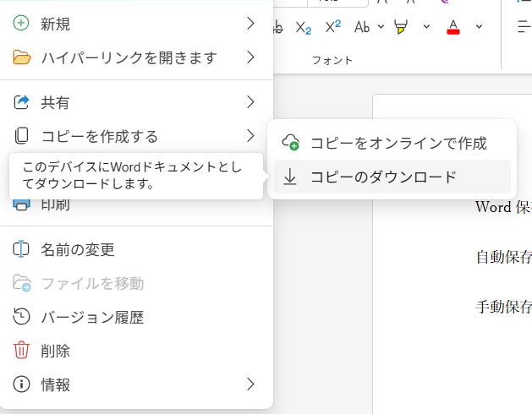Select 共有 menu entry
Image resolution: width=532 pixels, height=414 pixels.
[136, 102]
